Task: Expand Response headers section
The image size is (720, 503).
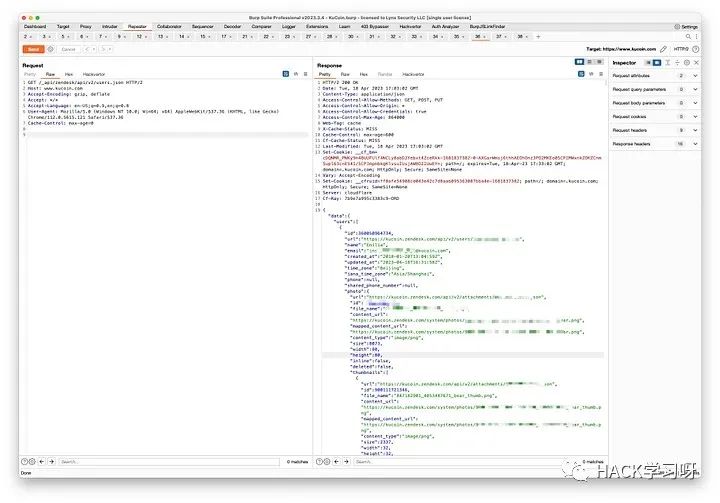Action: (655, 144)
